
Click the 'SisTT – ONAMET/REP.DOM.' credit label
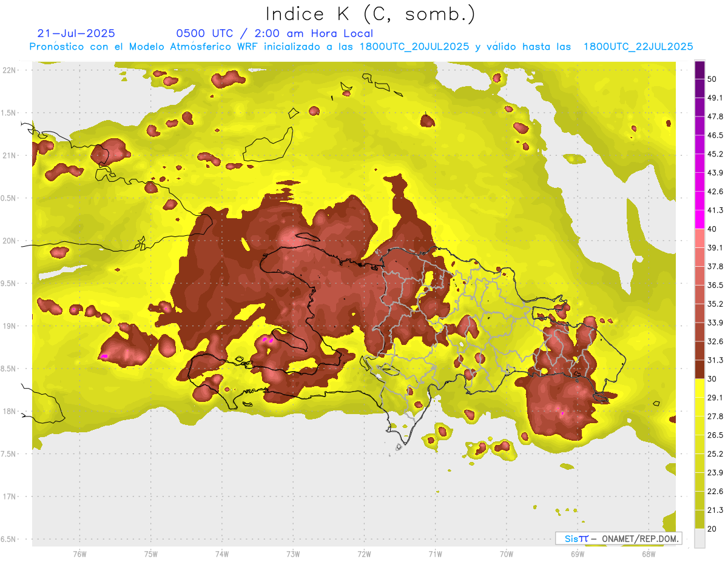tap(618, 538)
